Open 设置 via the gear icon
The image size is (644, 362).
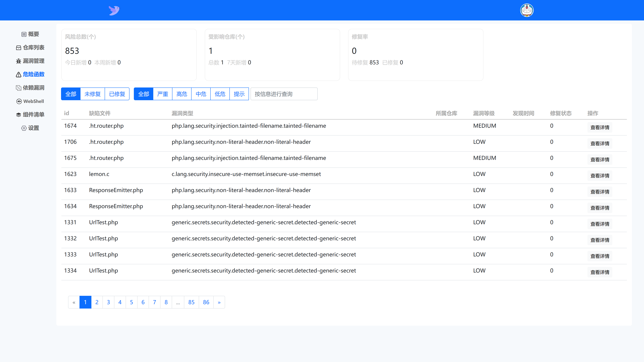point(24,128)
